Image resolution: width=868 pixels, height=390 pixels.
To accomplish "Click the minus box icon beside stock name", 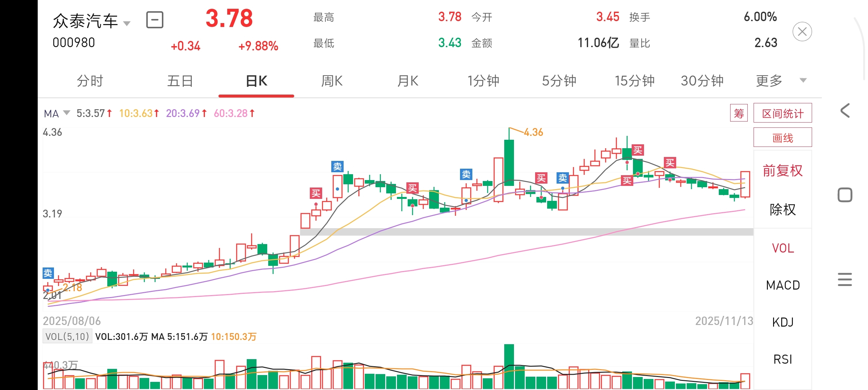I will click(x=155, y=20).
